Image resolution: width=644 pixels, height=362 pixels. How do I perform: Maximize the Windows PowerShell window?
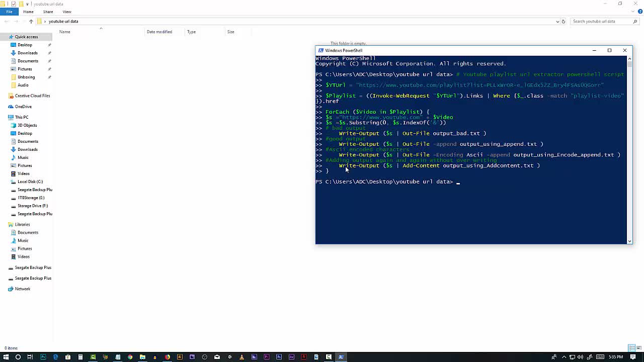click(x=609, y=50)
